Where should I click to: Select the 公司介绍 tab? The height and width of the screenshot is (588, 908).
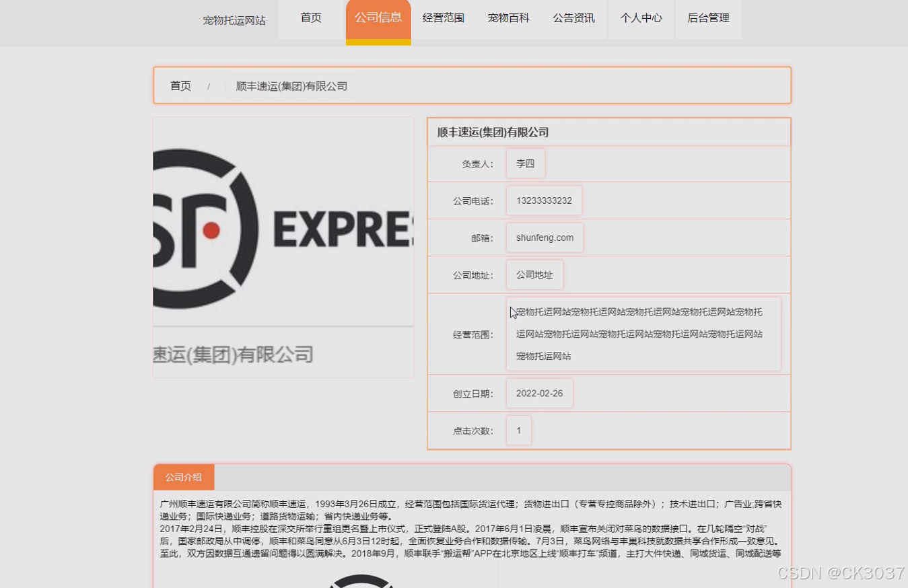pos(184,477)
